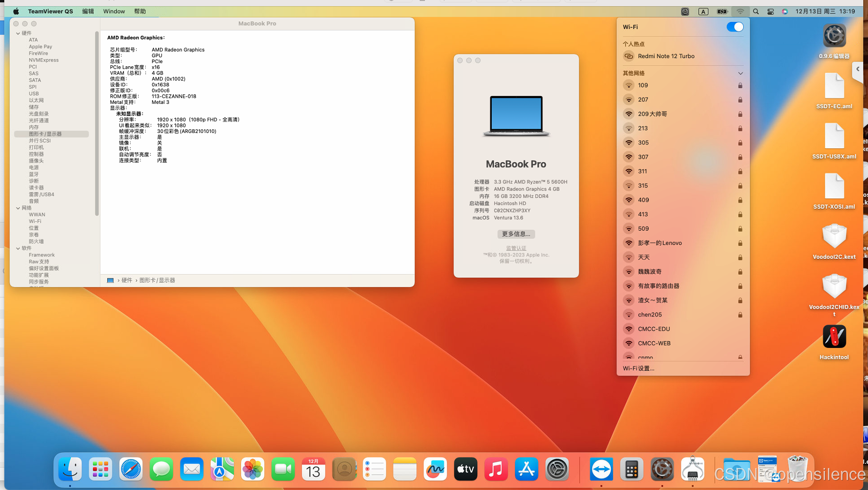
Task: Open Maps from the Dock
Action: click(222, 470)
